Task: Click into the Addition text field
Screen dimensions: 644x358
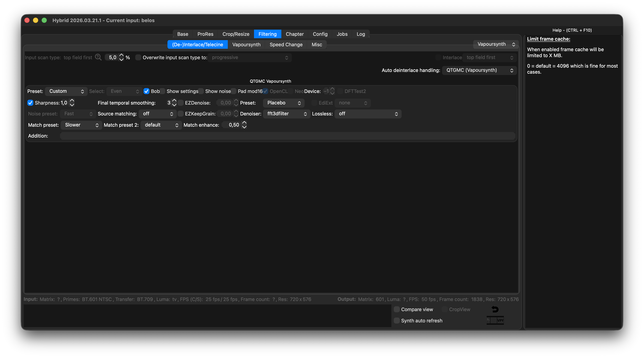Action: (x=288, y=136)
